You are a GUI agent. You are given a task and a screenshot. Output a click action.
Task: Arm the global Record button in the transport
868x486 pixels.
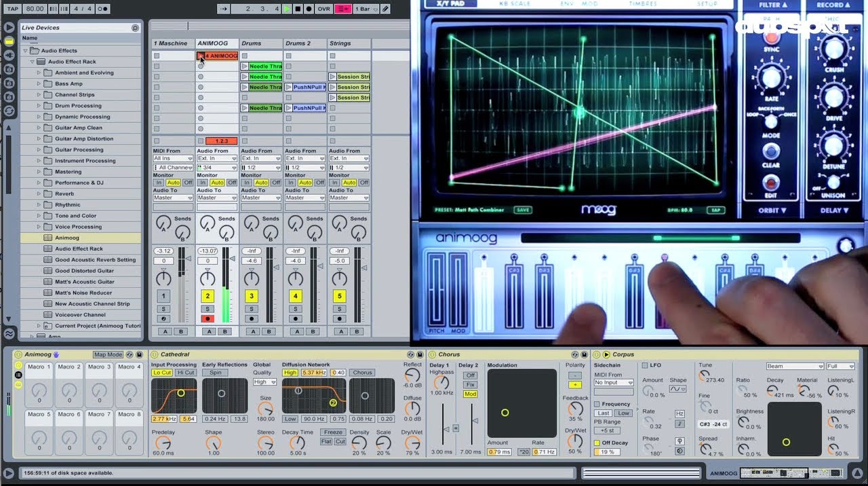click(309, 9)
